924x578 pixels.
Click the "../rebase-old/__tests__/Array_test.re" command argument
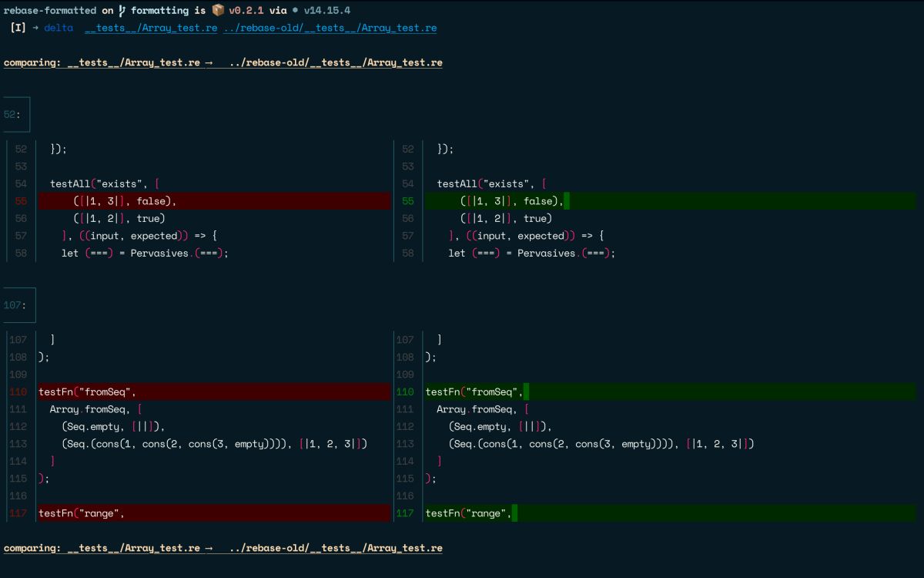click(330, 28)
